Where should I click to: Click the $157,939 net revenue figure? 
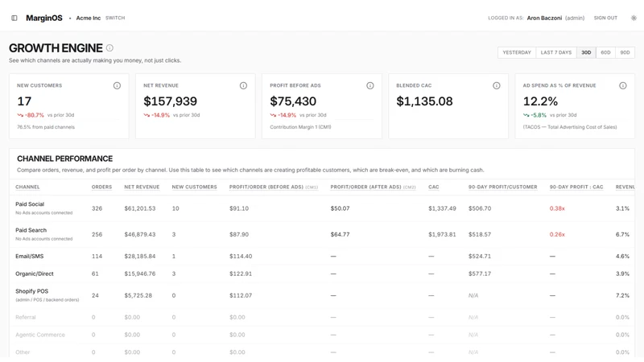[x=170, y=101]
